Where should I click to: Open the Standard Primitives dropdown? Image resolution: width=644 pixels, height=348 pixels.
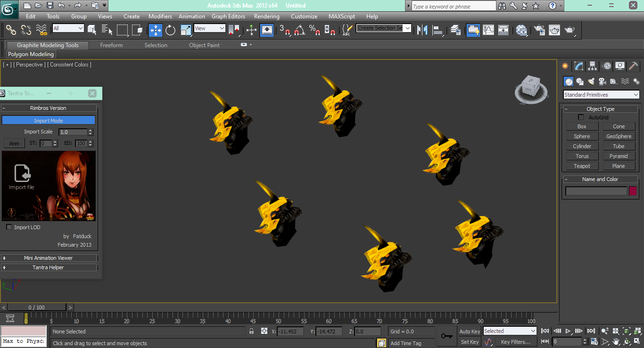pos(602,95)
